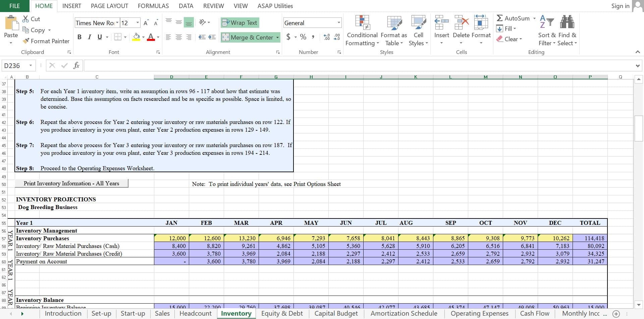Click the Increase Decimal icon
The width and height of the screenshot is (644, 319).
click(x=327, y=37)
